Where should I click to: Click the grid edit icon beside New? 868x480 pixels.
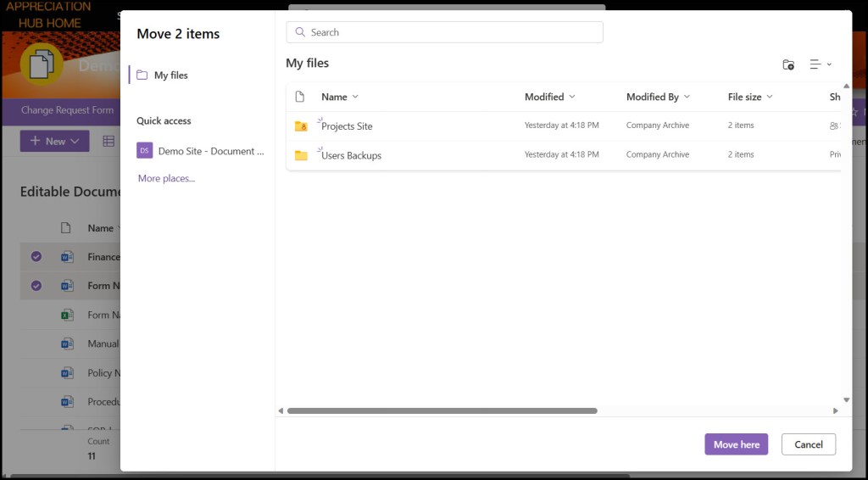(108, 141)
